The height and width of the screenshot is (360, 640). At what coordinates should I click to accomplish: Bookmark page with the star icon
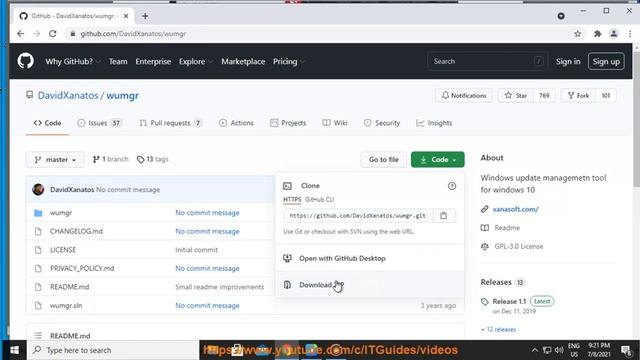[578, 34]
